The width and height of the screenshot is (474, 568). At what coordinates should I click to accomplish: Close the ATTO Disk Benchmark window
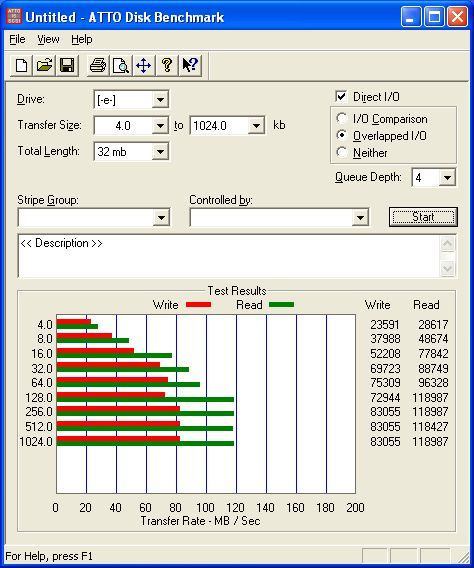457,17
